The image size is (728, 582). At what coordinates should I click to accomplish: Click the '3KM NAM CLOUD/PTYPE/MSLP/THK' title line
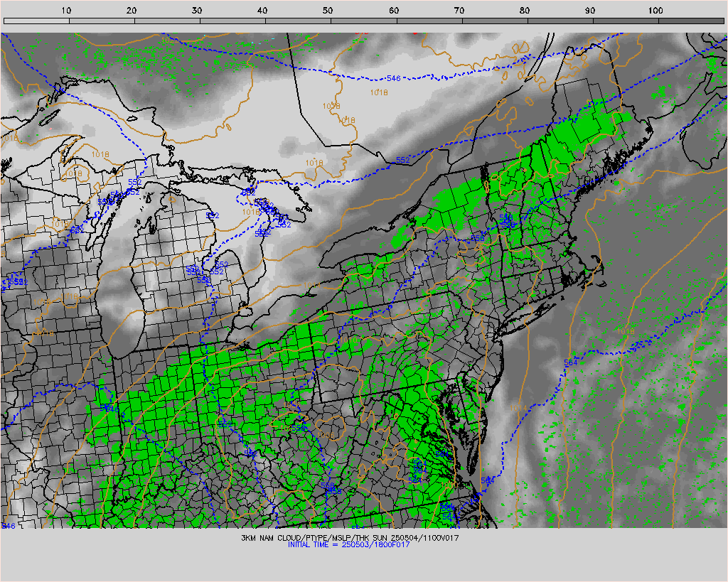point(350,538)
